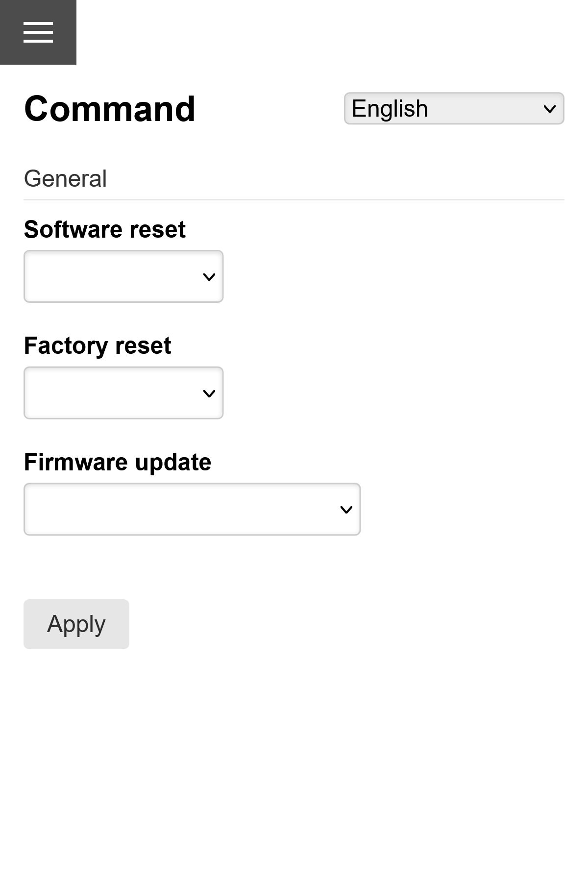Click the Firmware update label
The height and width of the screenshot is (882, 588).
[118, 462]
